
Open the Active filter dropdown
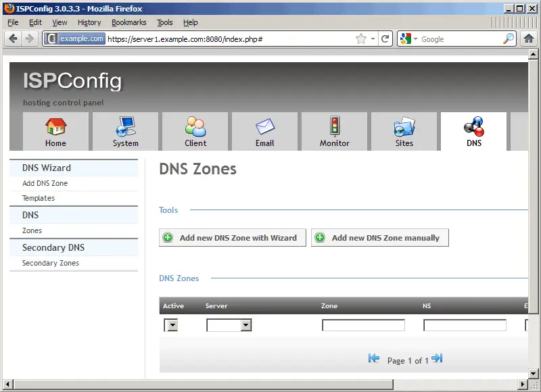(171, 325)
